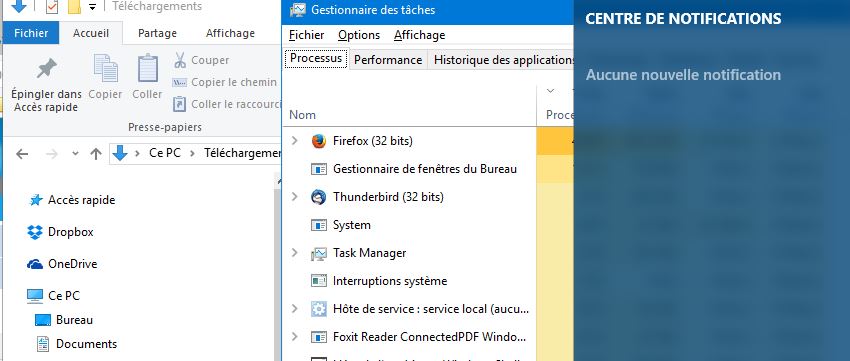Switch to the Affichage tab in Explorer

click(230, 33)
